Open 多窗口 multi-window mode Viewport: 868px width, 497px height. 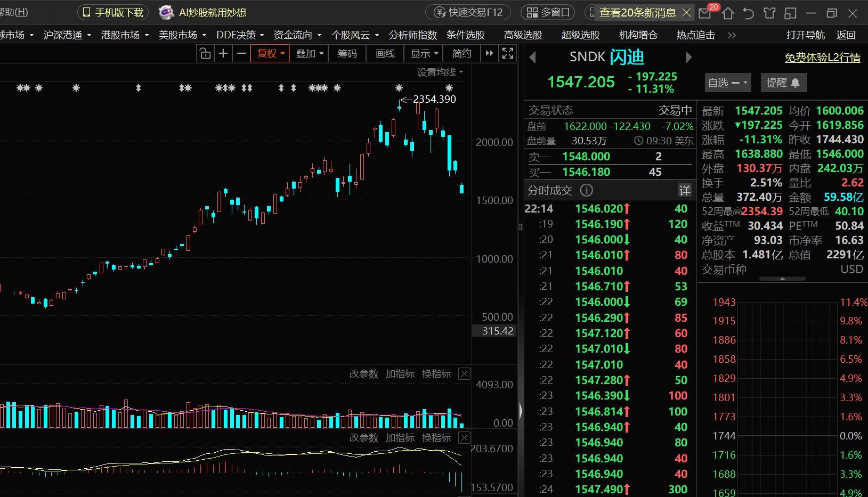point(548,12)
